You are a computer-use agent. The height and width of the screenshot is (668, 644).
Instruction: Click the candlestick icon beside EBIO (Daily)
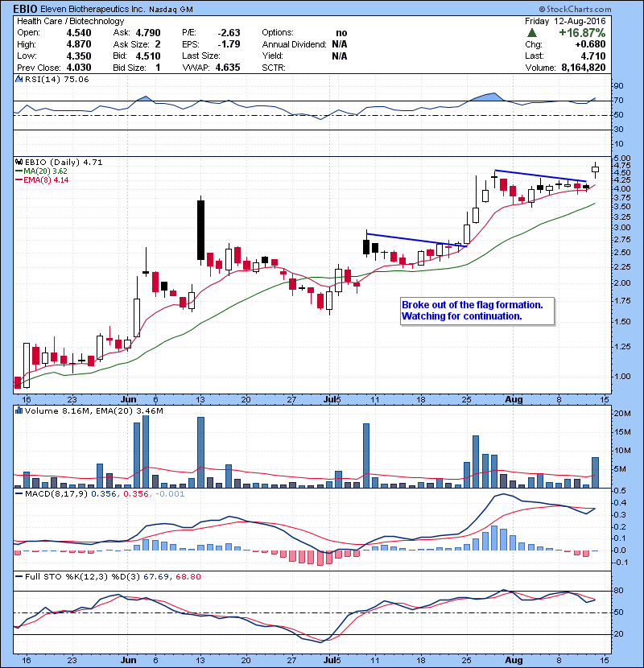19,162
